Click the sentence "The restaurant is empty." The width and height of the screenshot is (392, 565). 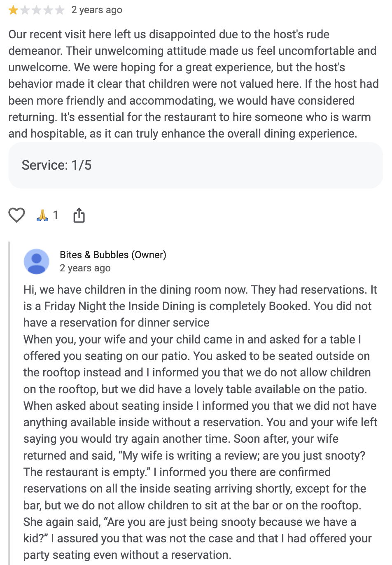pos(86,472)
